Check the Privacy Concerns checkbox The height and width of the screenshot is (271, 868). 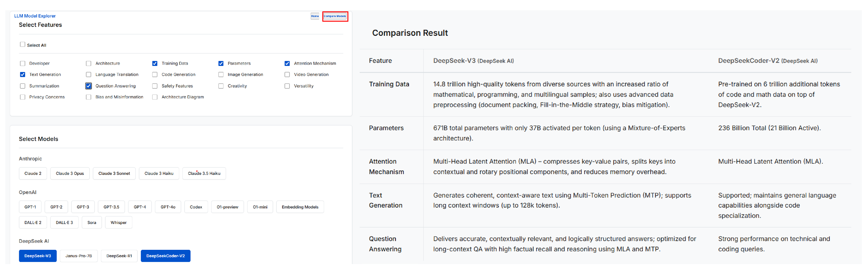click(23, 97)
